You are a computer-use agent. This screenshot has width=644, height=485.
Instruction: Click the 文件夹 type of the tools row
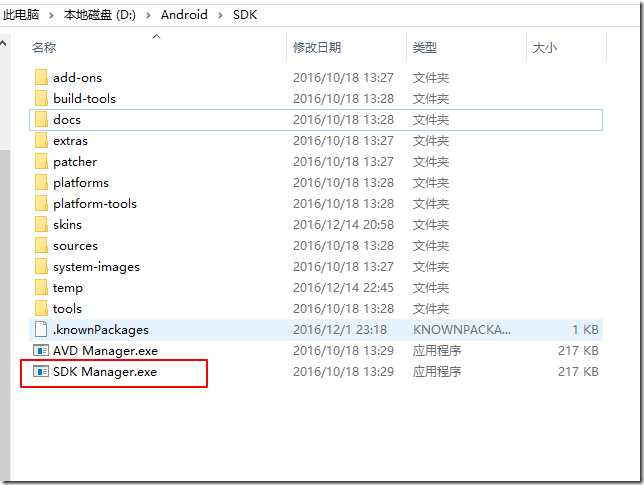coord(431,308)
